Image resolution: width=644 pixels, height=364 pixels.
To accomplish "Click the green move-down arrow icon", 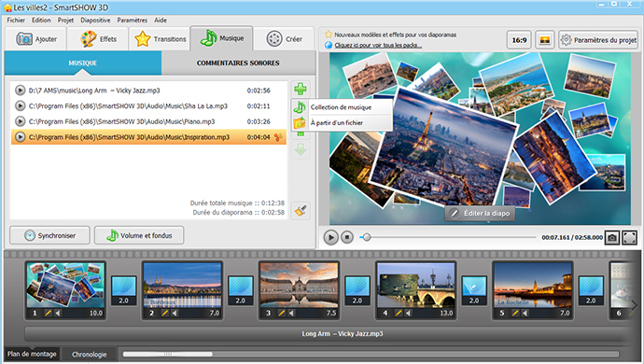I will 301,149.
